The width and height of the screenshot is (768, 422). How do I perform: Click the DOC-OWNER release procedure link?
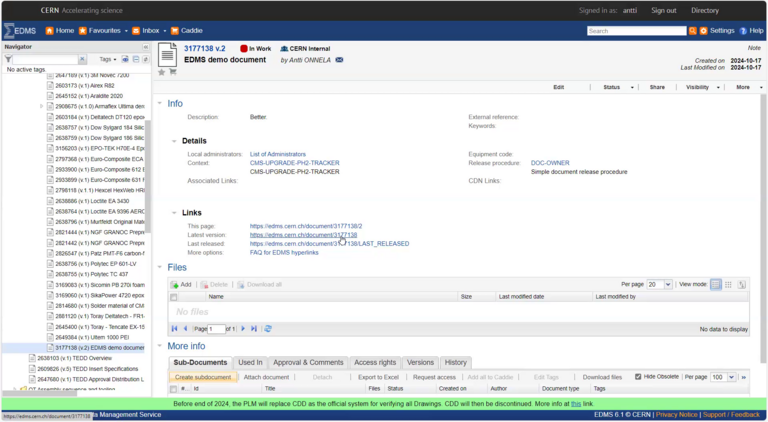[x=550, y=163]
